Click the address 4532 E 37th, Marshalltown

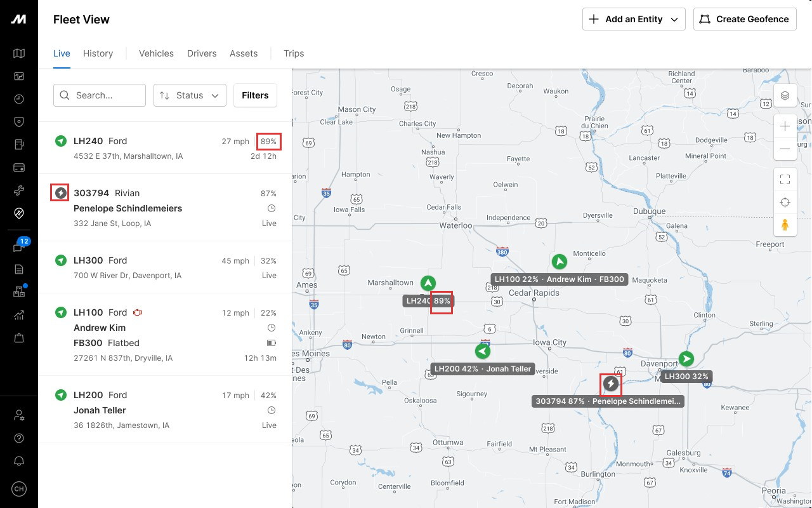coord(128,156)
